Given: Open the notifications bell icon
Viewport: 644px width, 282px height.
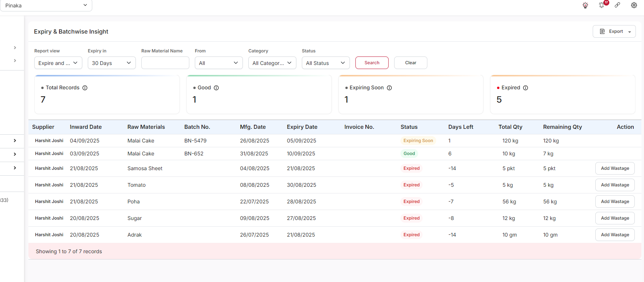Looking at the screenshot, I should 602,5.
